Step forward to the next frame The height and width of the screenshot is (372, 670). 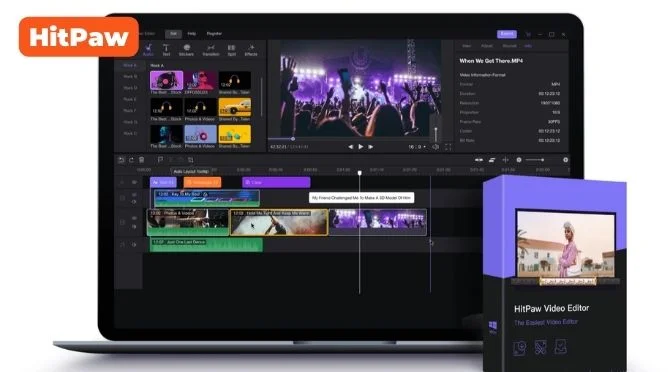coord(370,146)
